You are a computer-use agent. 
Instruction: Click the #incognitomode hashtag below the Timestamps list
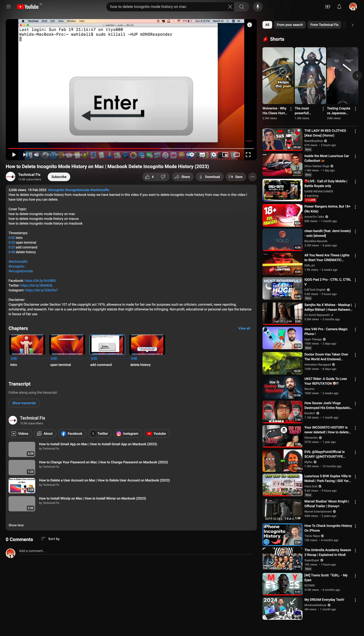click(x=21, y=271)
